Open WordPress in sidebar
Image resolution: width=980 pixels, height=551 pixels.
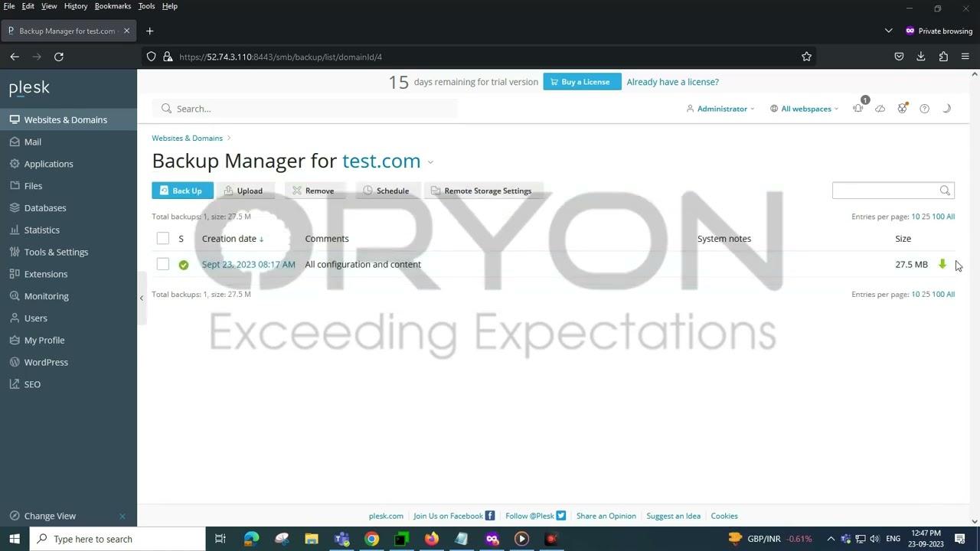pyautogui.click(x=46, y=362)
